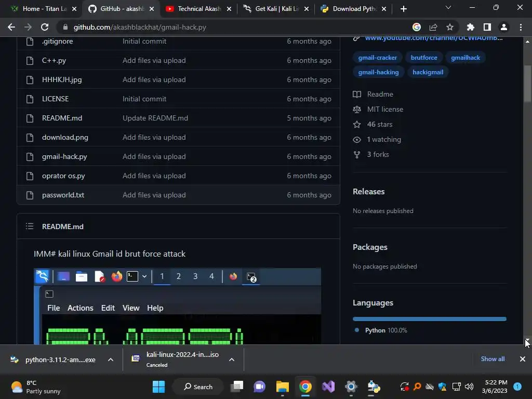
Task: Bookmark this page with the star icon
Action: coord(450,27)
